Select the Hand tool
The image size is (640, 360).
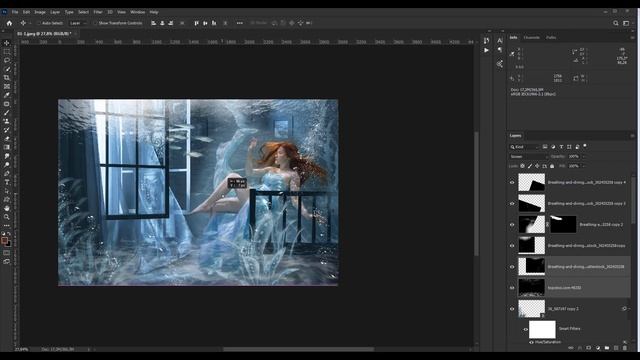[x=7, y=208]
